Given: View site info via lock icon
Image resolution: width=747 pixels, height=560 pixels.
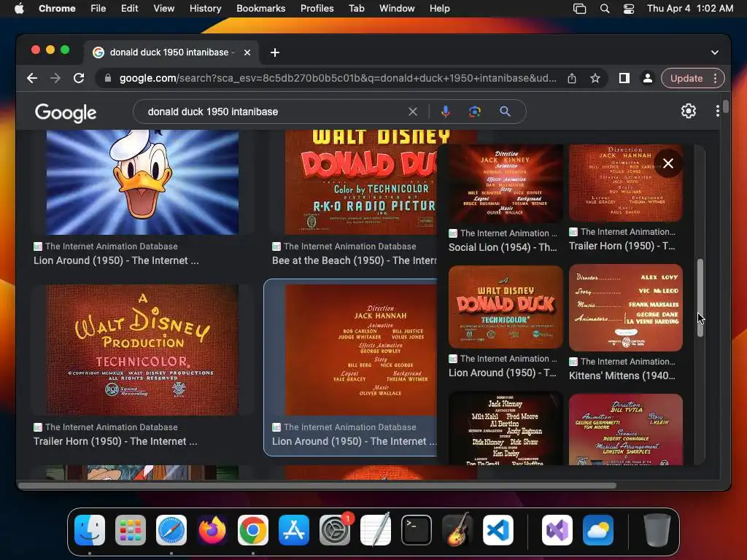Looking at the screenshot, I should [x=108, y=78].
